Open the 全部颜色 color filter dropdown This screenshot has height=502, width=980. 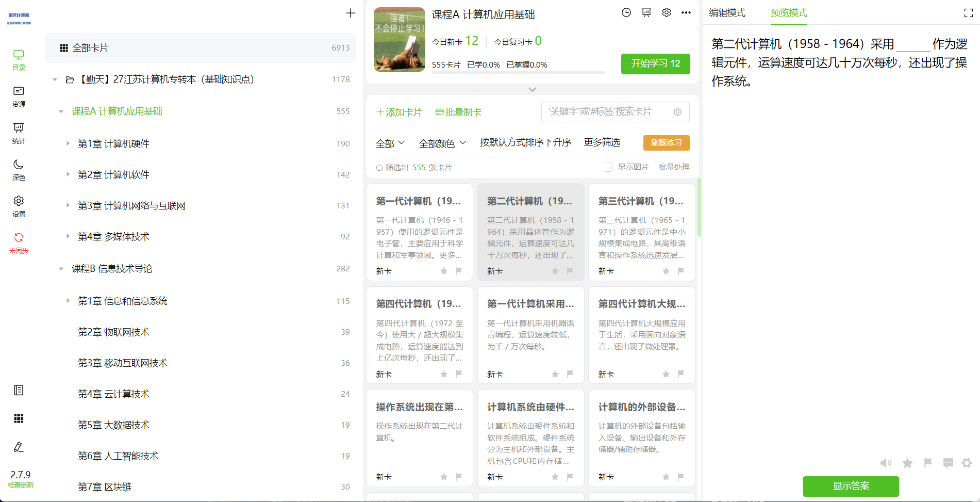click(442, 143)
